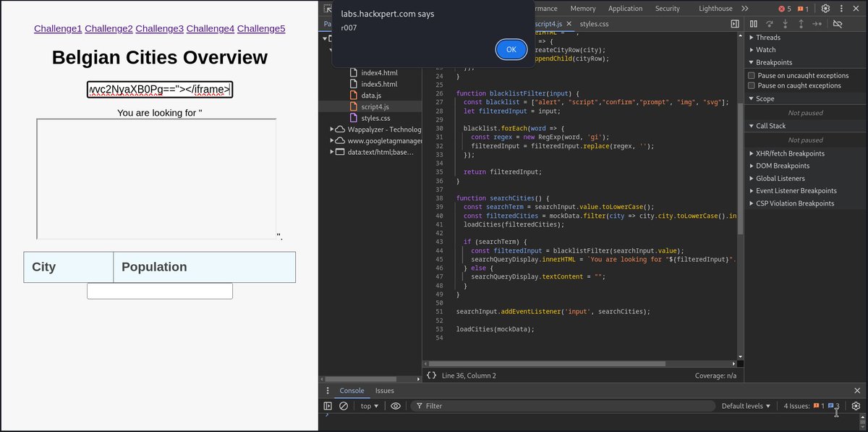Toggle the debugger sidebar icon
This screenshot has width=868, height=432.
[735, 24]
